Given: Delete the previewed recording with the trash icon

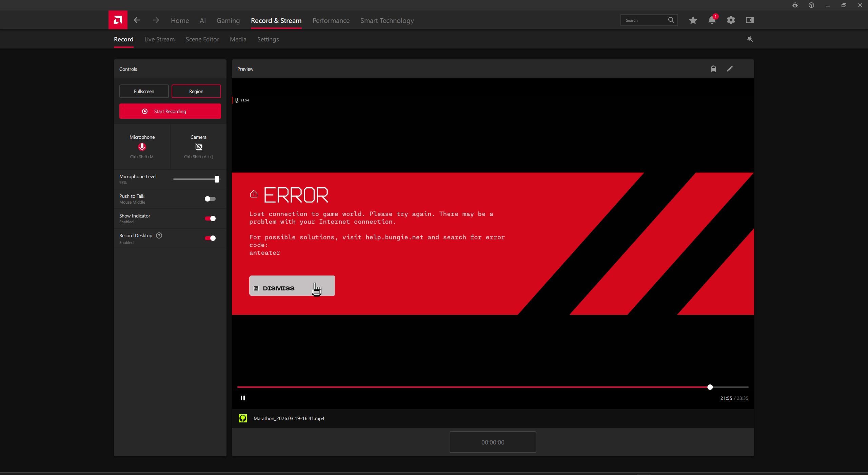Looking at the screenshot, I should coord(713,69).
